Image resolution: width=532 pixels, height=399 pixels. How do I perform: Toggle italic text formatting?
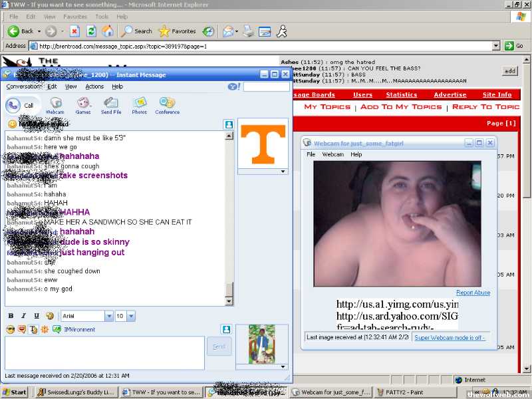[x=23, y=316]
